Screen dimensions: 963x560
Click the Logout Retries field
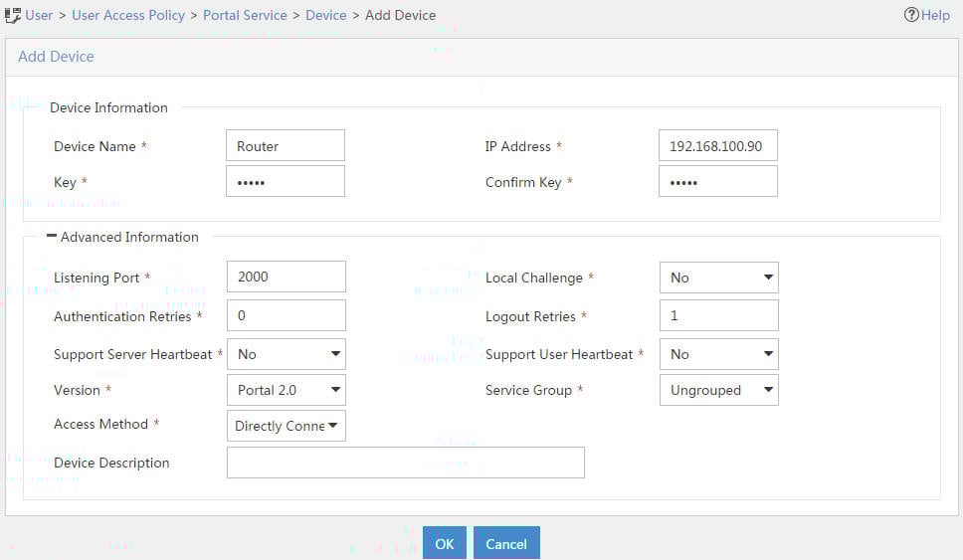point(719,315)
